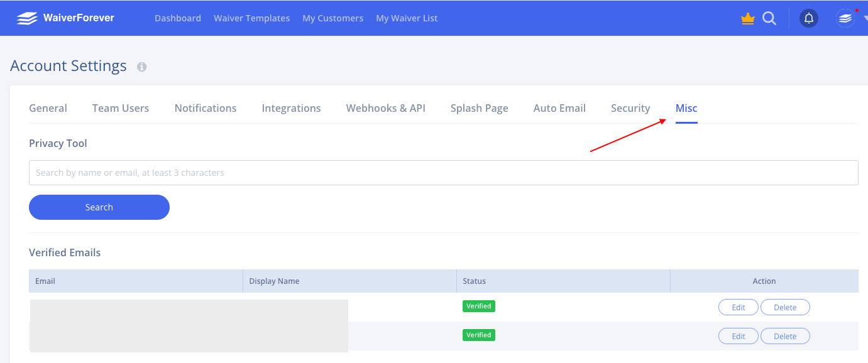Select the Auto Email tab
The image size is (868, 363).
(x=559, y=108)
